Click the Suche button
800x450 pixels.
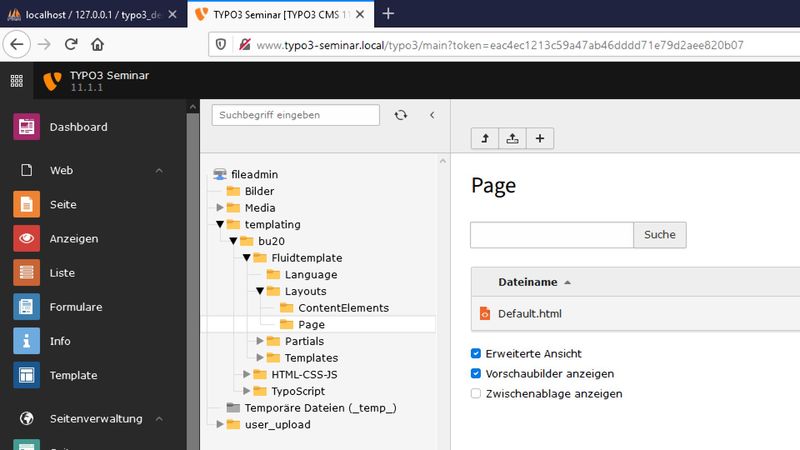coord(659,235)
